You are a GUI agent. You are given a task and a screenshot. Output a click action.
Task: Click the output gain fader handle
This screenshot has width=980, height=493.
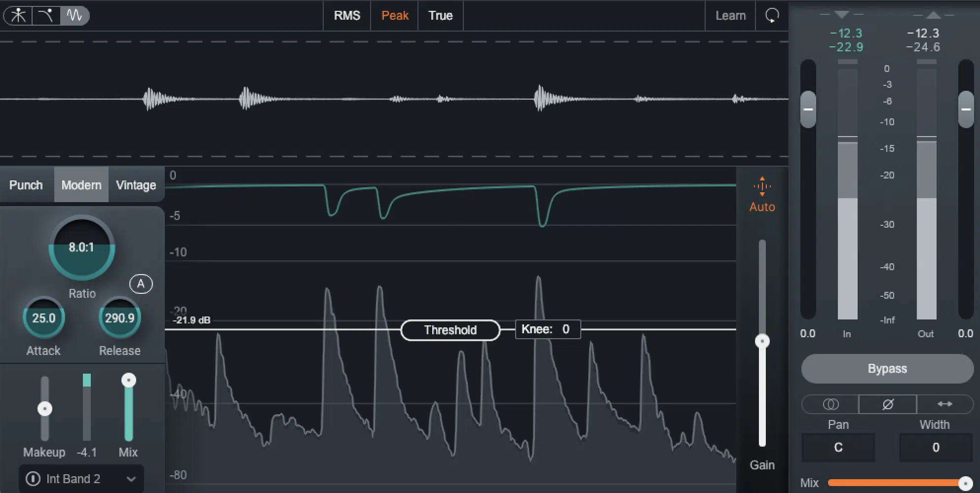point(966,109)
